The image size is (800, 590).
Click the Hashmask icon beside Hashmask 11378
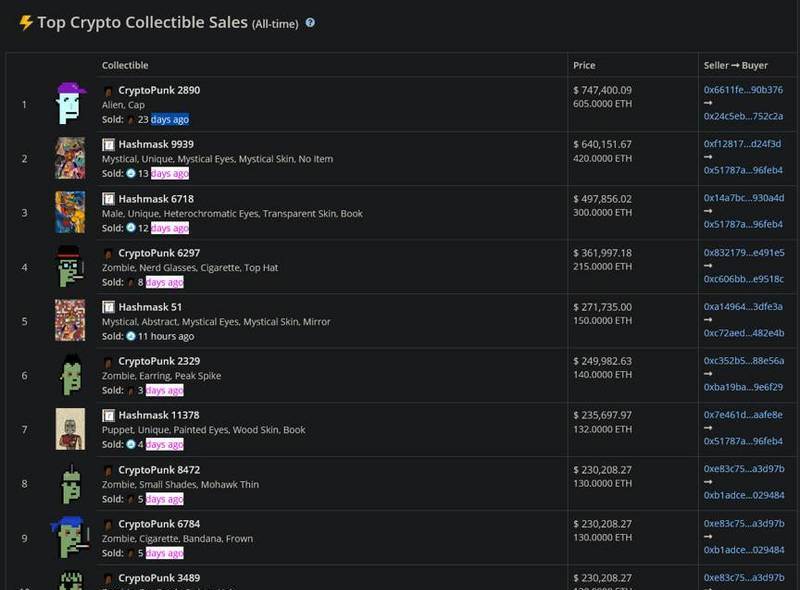108,415
